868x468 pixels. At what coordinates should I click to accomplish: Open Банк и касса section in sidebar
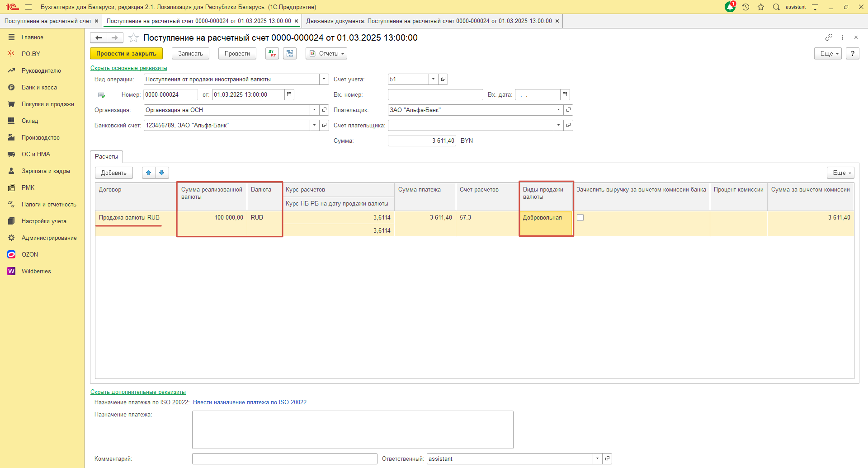tap(39, 87)
